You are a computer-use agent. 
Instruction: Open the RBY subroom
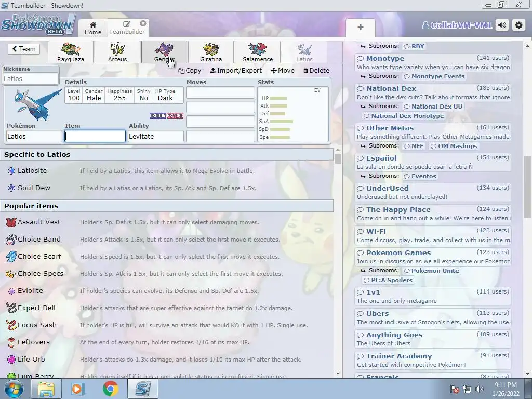[414, 46]
